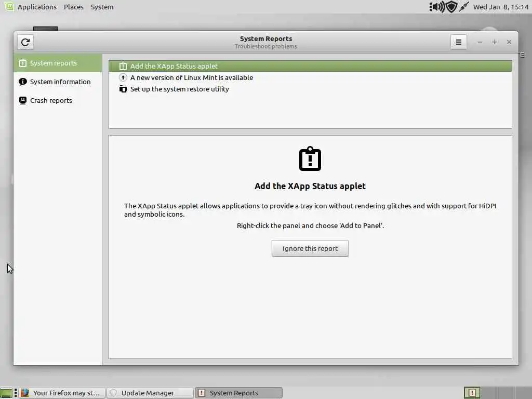Click the upgrade arrow icon of the Linux Mint report

coord(123,78)
